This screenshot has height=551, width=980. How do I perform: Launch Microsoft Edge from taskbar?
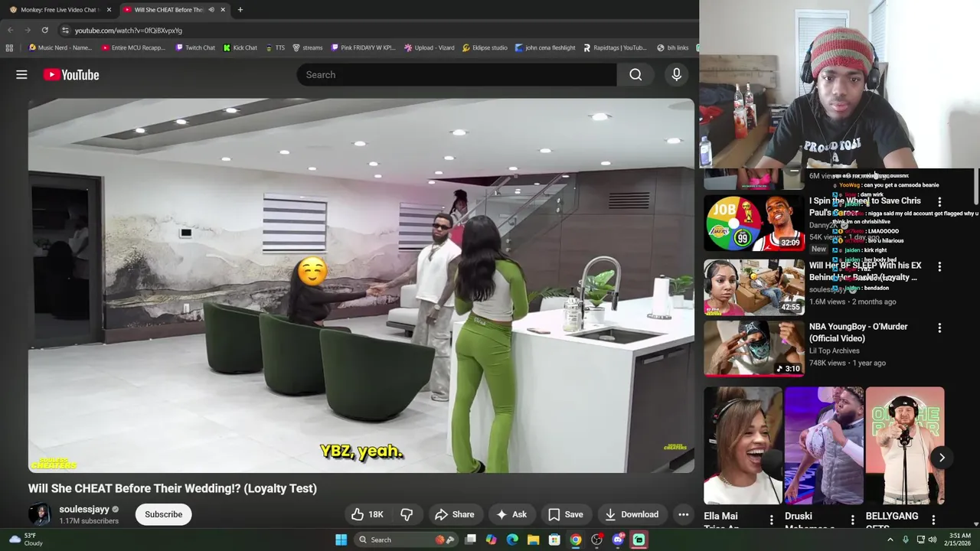(x=512, y=540)
